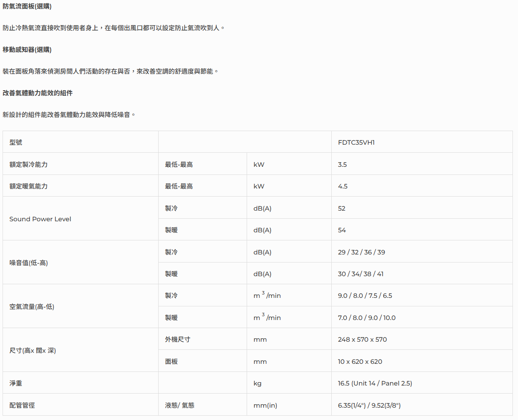This screenshot has width=518, height=420.
Task: Select the 額定製冷能力 row label
Action: (x=28, y=165)
